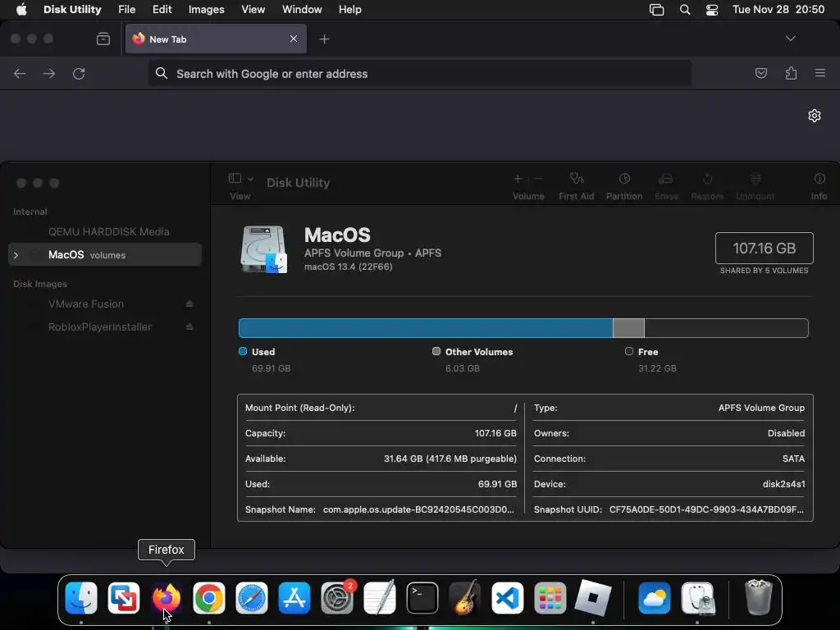The height and width of the screenshot is (630, 840).
Task: Open the Images menu
Action: (x=206, y=10)
